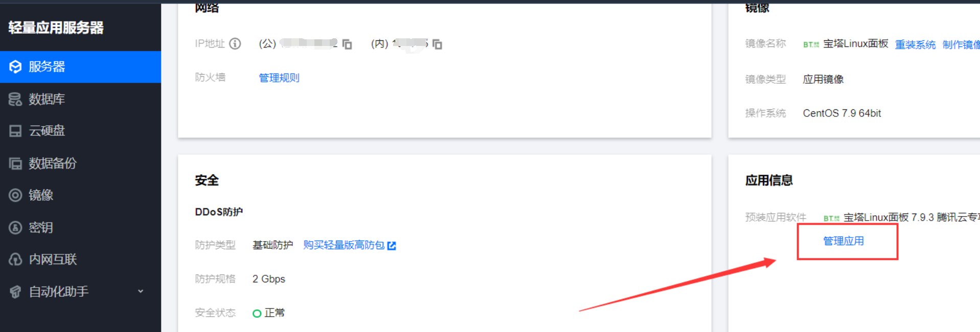Click the cloud disk icon
980x332 pixels.
click(15, 131)
